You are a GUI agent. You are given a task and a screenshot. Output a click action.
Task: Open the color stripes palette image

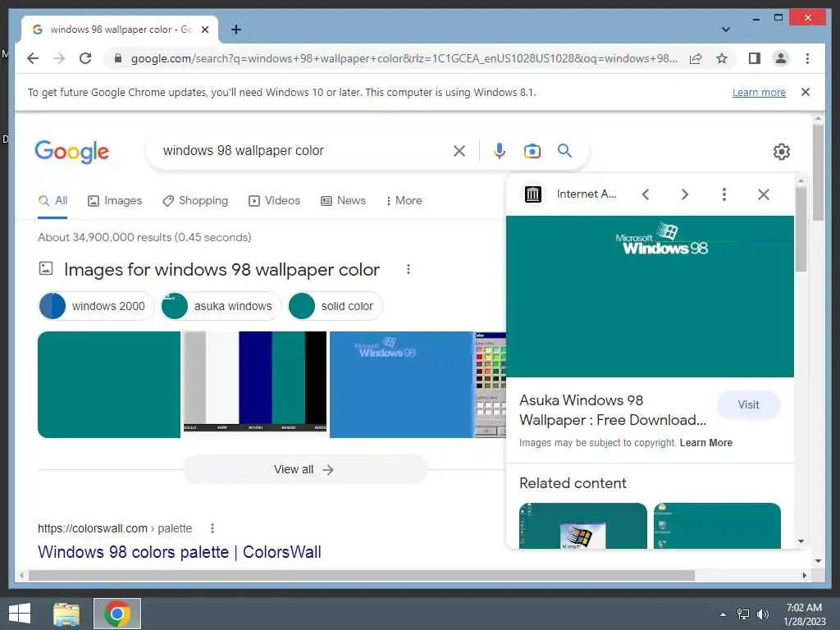coord(255,381)
